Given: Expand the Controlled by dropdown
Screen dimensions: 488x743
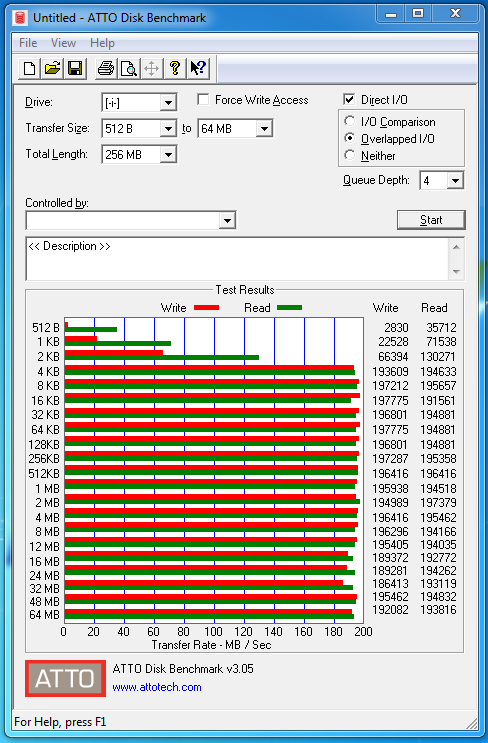Looking at the screenshot, I should point(227,220).
